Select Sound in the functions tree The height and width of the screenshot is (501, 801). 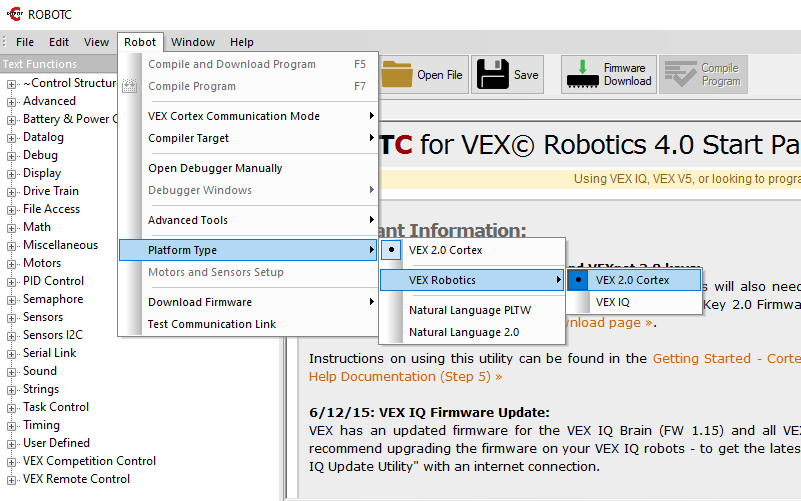tap(40, 371)
